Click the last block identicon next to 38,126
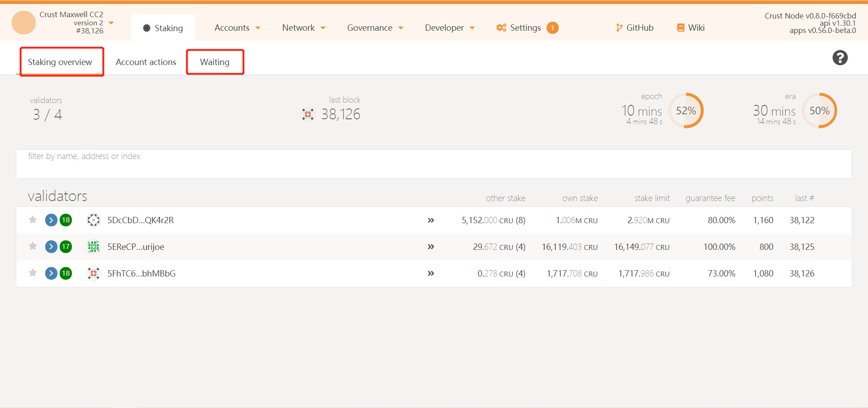Viewport: 868px width, 408px height. coord(308,114)
